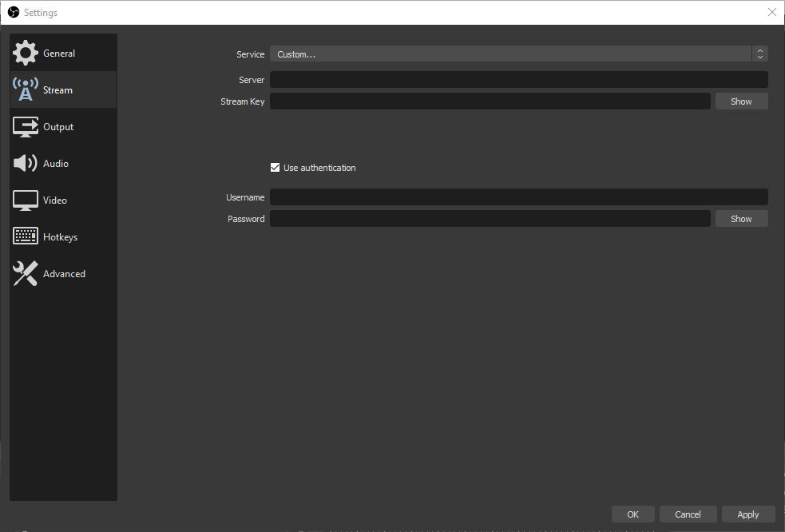Select the Video display icon
This screenshot has height=532, width=785.
[x=25, y=200]
